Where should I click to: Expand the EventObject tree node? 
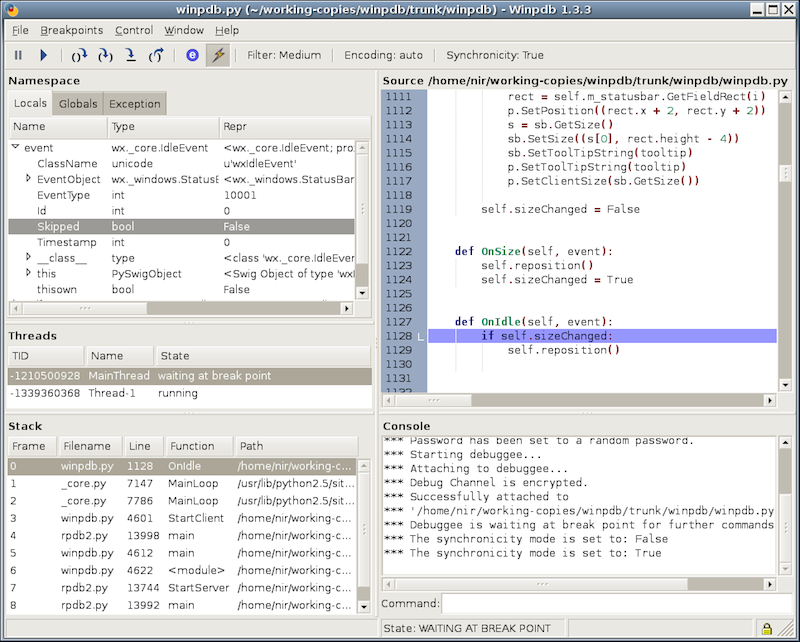[x=29, y=179]
